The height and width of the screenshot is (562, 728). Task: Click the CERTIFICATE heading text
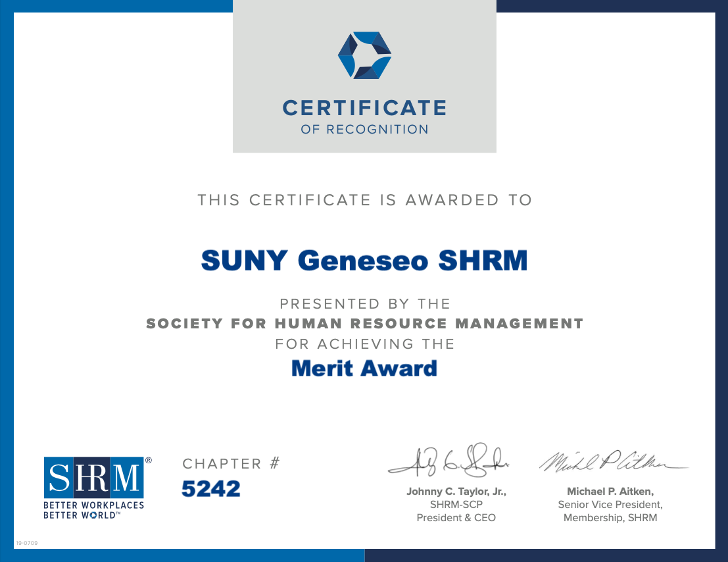(x=364, y=108)
